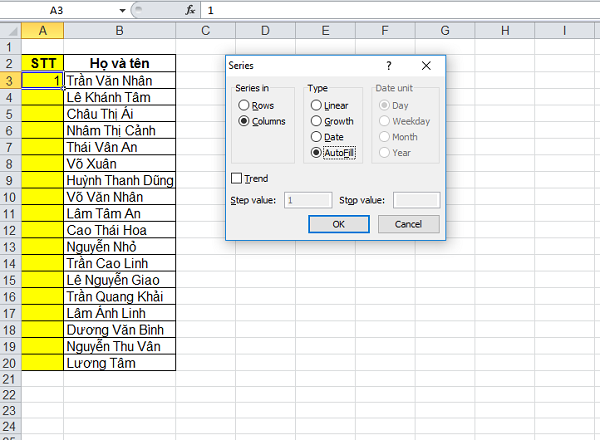Enable the Trend checkbox
The height and width of the screenshot is (440, 600).
point(236,178)
